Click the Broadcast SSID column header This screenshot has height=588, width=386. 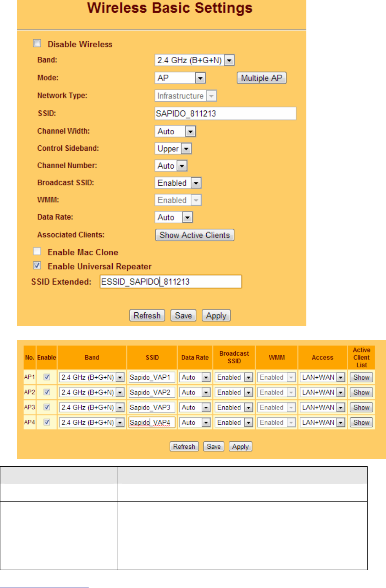tap(234, 357)
